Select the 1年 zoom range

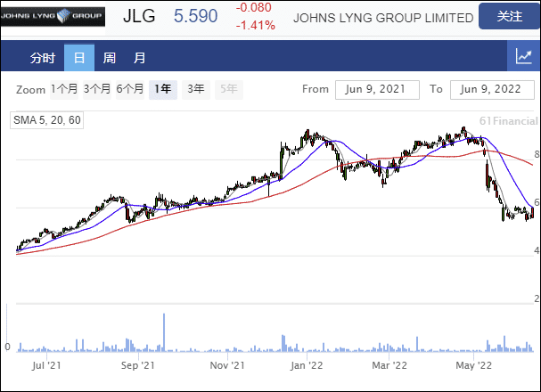[x=163, y=89]
